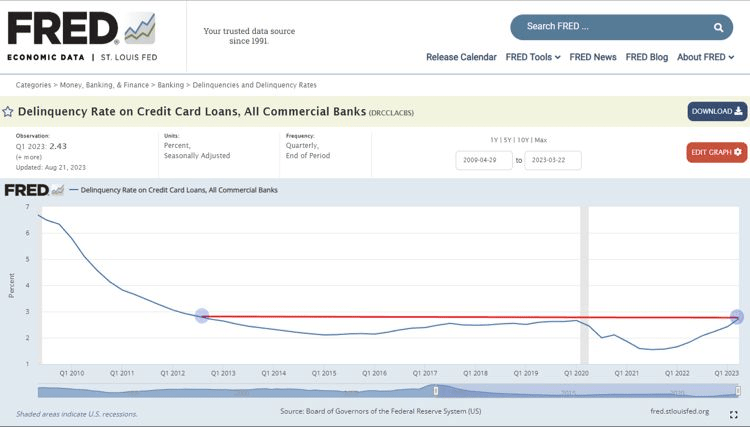This screenshot has height=427, width=750.
Task: Expand the About FRED dropdown menu
Action: [704, 57]
